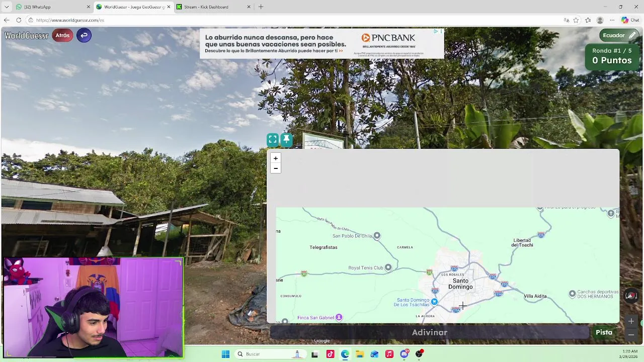Viewport: 644px width, 362px height.
Task: Open a new browser tab
Action: [x=261, y=7]
